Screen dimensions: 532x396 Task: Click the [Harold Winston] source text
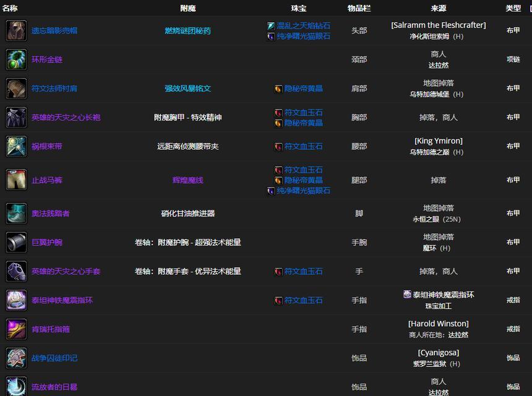[439, 324]
